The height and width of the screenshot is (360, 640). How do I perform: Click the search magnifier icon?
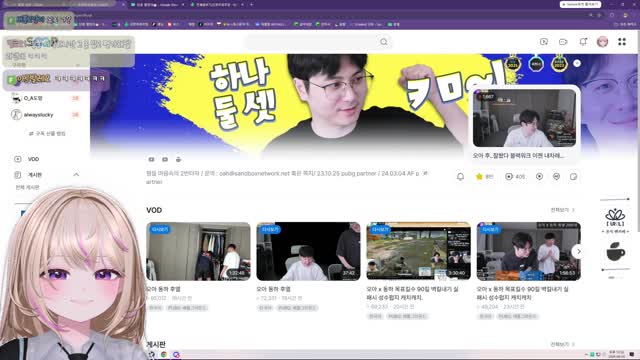coord(384,42)
